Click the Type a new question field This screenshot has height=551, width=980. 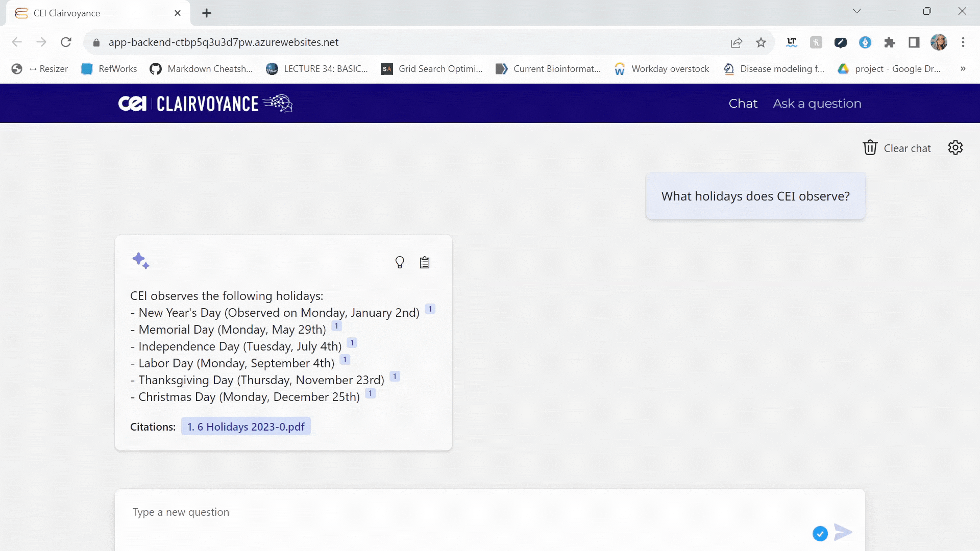coord(459,512)
